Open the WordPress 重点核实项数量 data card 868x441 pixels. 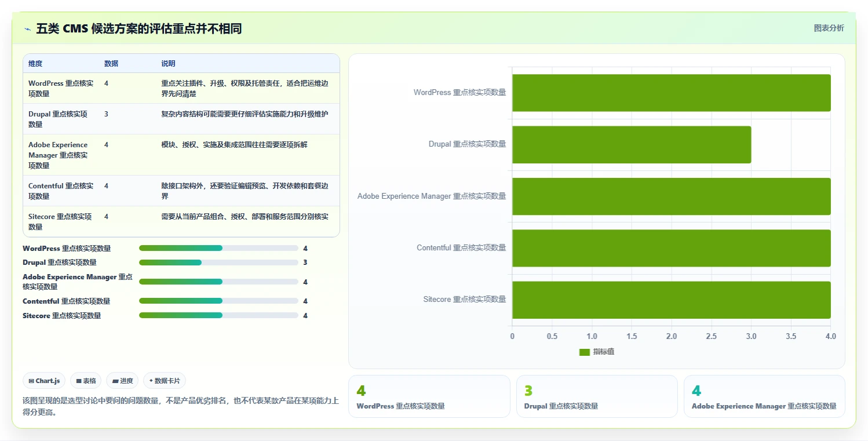[429, 396]
